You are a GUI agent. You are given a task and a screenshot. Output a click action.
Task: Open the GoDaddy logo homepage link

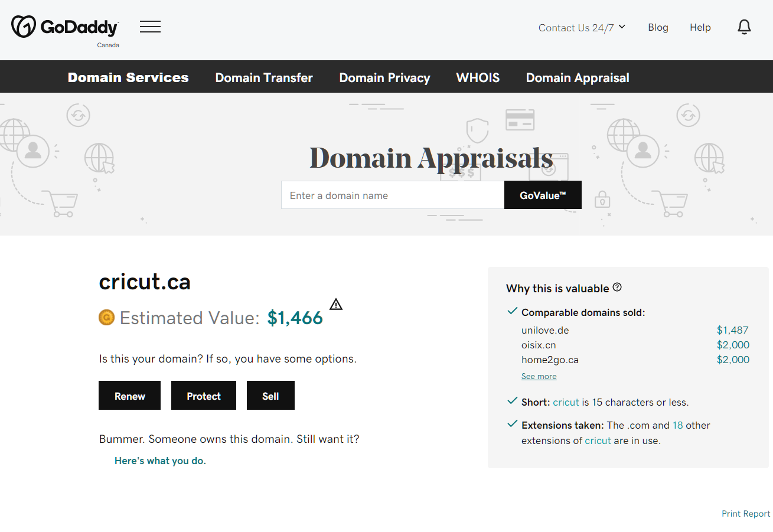point(65,27)
